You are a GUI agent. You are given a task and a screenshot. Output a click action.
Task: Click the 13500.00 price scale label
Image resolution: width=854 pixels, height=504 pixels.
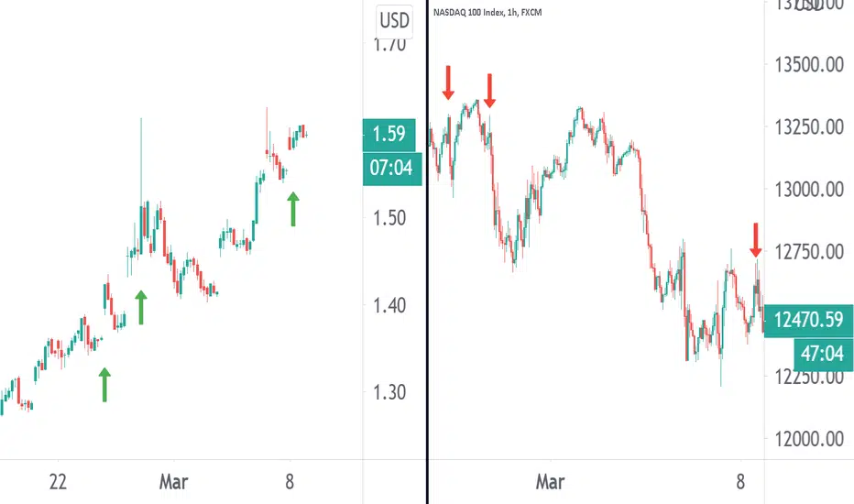tap(809, 65)
